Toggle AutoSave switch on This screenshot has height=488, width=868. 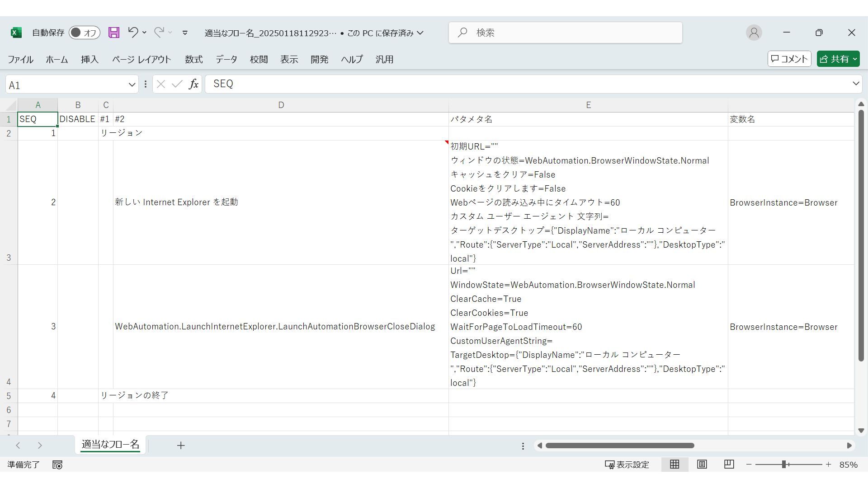coord(84,33)
